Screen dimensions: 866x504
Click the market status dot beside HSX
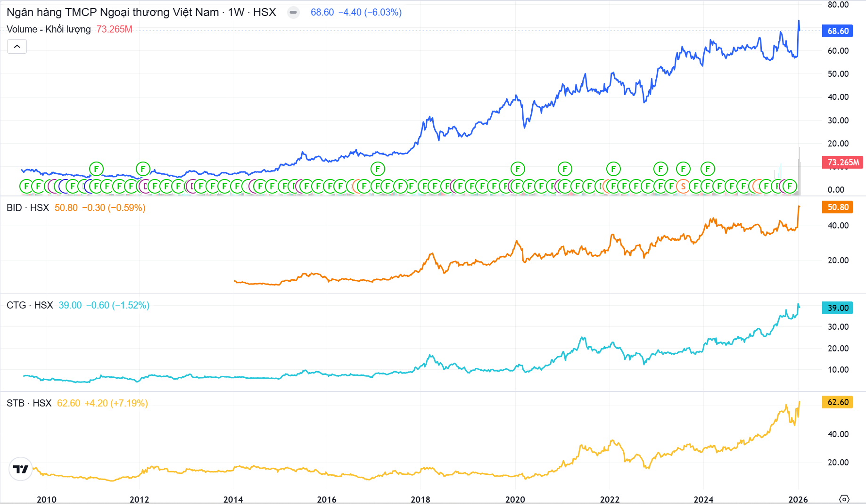tap(293, 12)
